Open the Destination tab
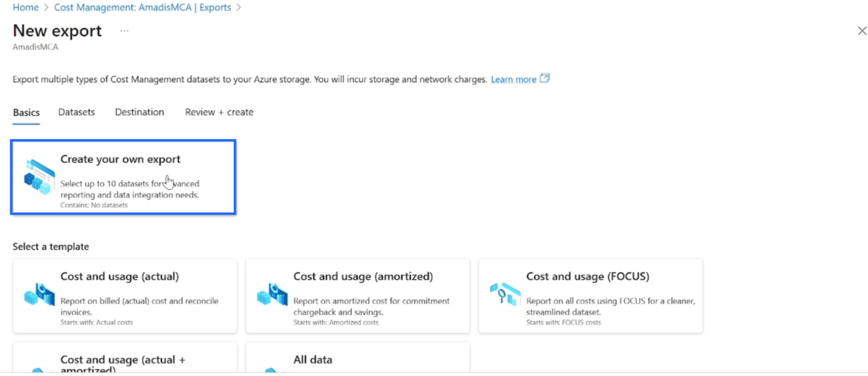 pyautogui.click(x=139, y=112)
